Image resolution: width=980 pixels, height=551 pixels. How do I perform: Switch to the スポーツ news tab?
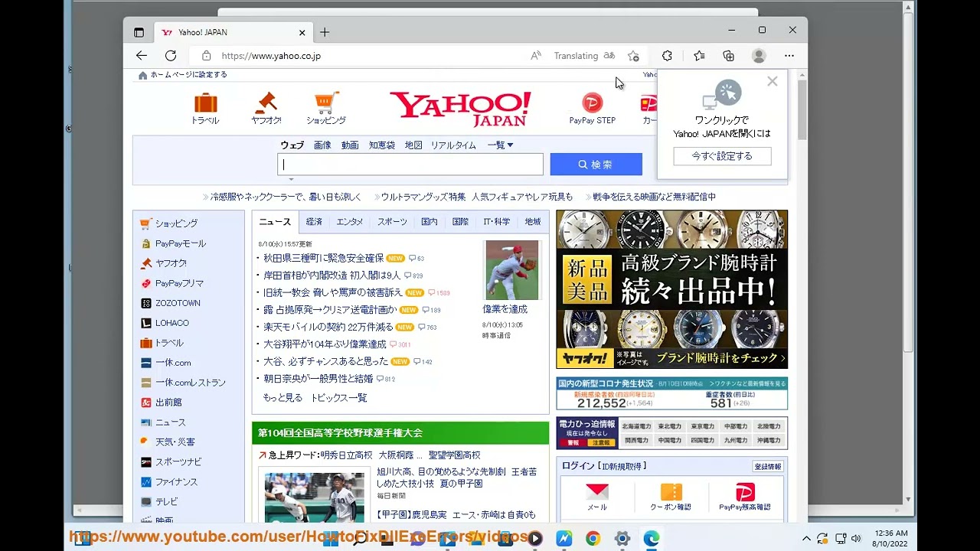[x=392, y=222]
